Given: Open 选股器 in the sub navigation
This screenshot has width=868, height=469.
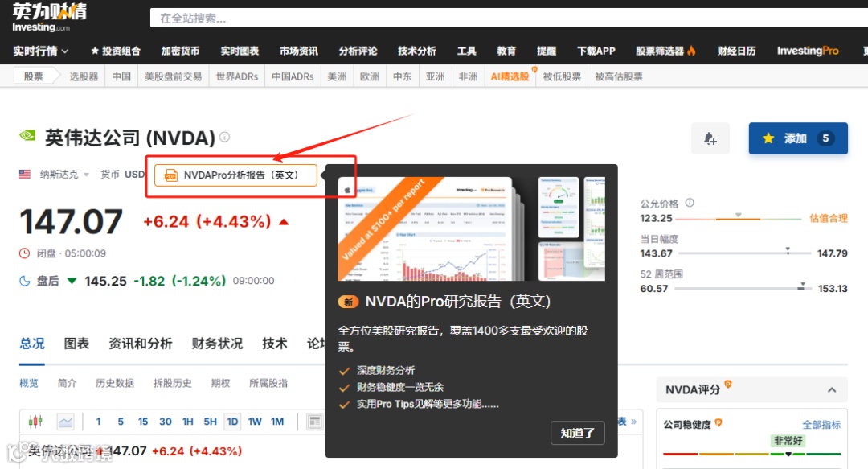Looking at the screenshot, I should [x=84, y=76].
